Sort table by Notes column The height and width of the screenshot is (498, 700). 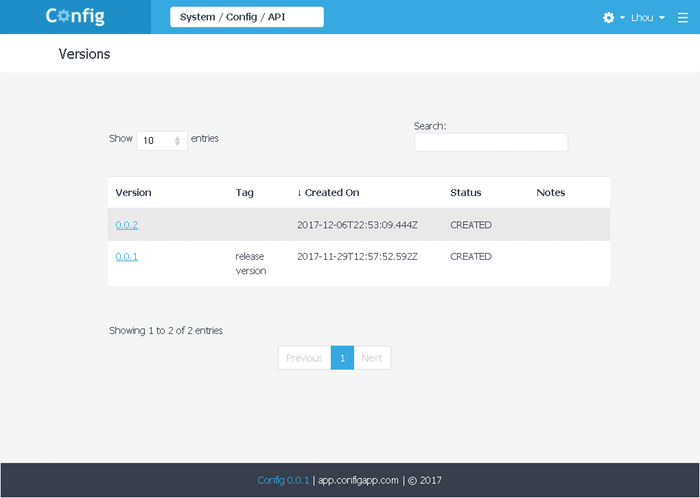pyautogui.click(x=550, y=192)
